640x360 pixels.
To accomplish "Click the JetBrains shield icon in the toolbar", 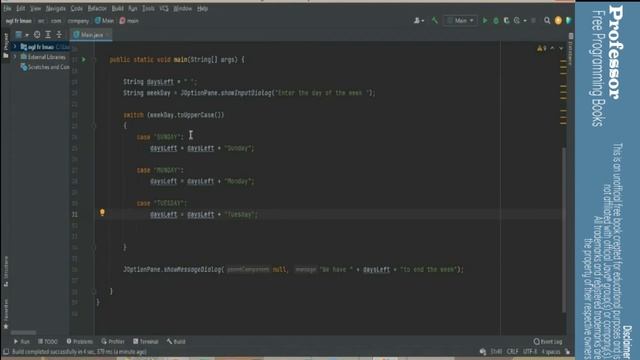I will 569,20.
